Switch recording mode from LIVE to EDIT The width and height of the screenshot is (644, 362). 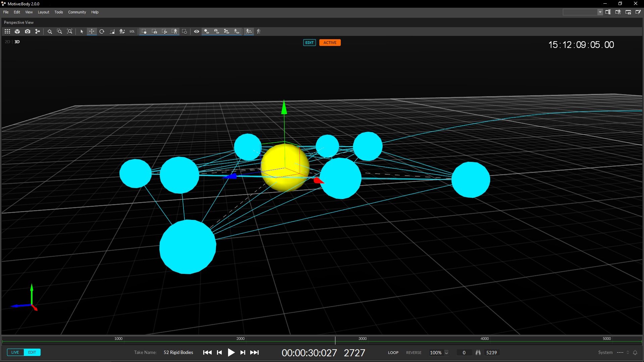(32, 352)
